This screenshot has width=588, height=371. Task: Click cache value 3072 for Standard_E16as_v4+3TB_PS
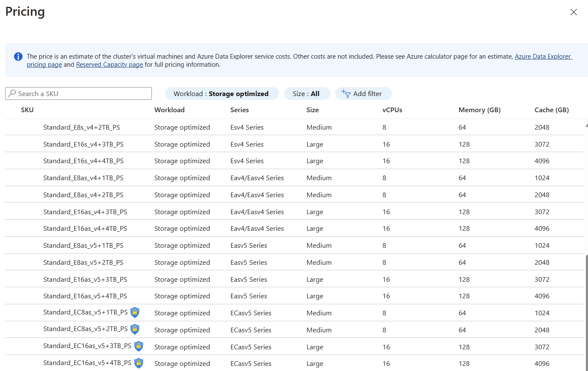click(542, 212)
